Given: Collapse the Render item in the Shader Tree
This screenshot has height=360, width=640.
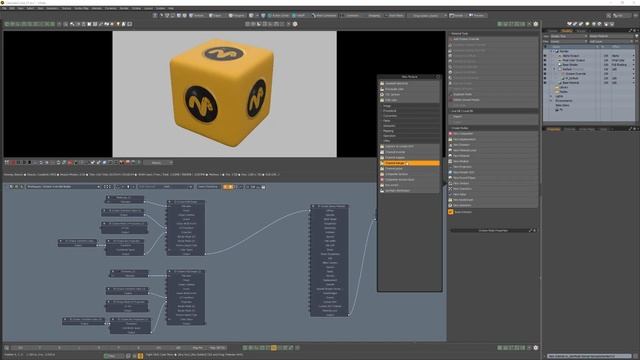Looking at the screenshot, I should [x=552, y=51].
